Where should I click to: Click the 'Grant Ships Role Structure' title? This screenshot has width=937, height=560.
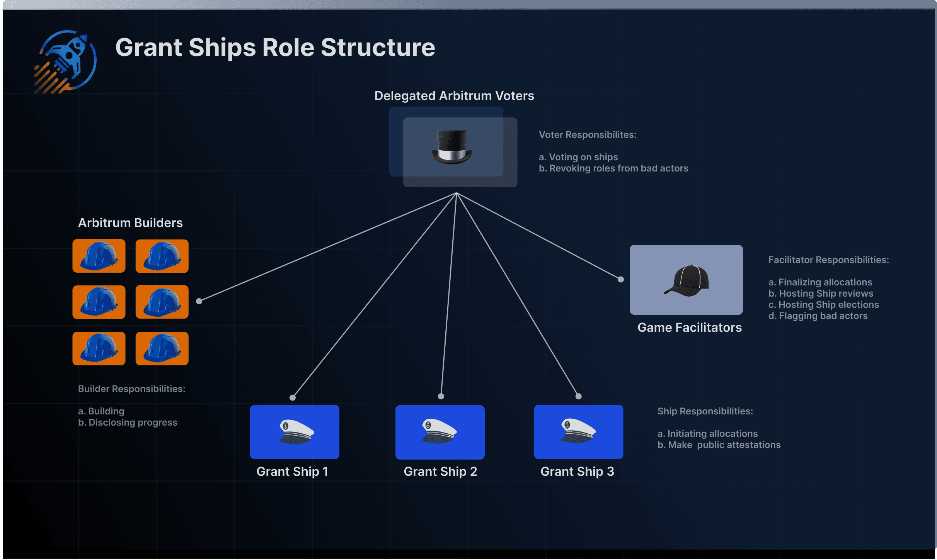pos(275,48)
